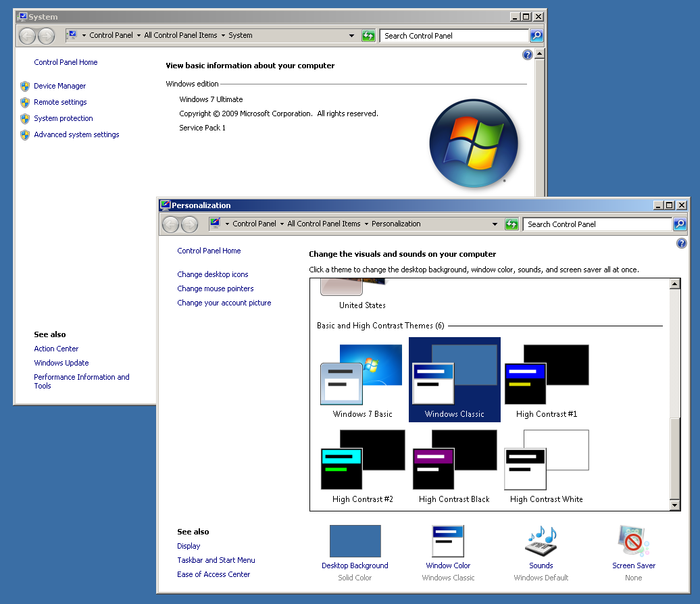This screenshot has height=604, width=700.
Task: Click the search magnifier in Personalization window
Action: click(x=680, y=224)
